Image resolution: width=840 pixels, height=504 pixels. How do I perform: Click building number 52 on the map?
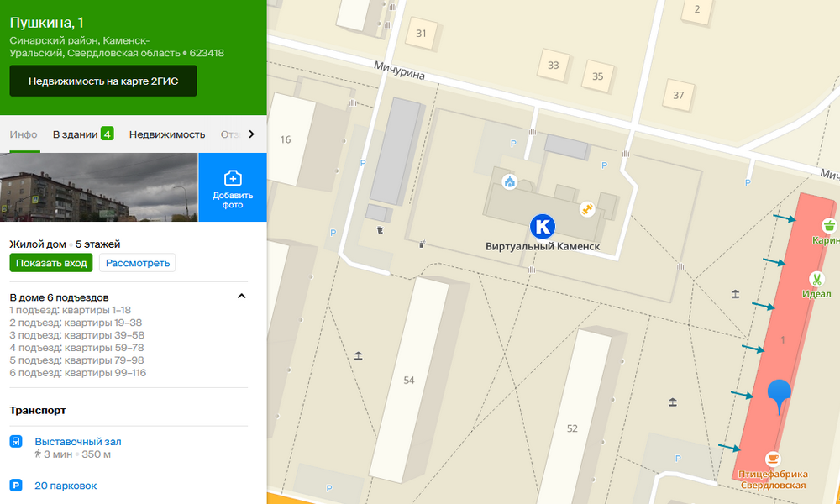pyautogui.click(x=572, y=428)
